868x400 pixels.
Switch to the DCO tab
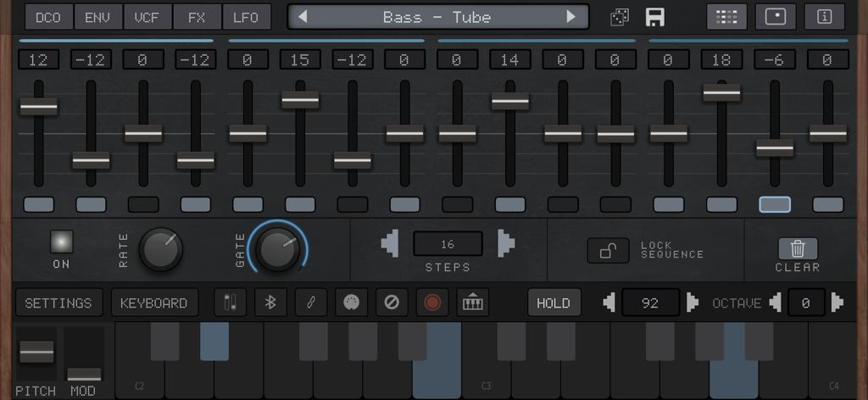click(x=48, y=17)
